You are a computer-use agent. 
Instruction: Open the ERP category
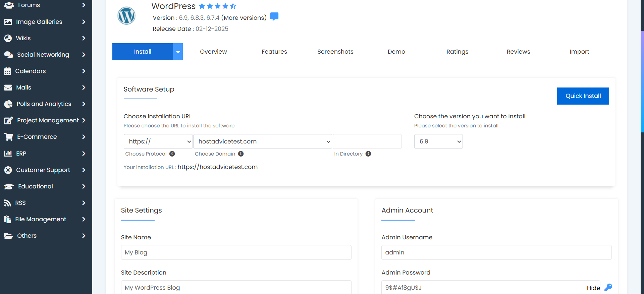[x=46, y=154]
